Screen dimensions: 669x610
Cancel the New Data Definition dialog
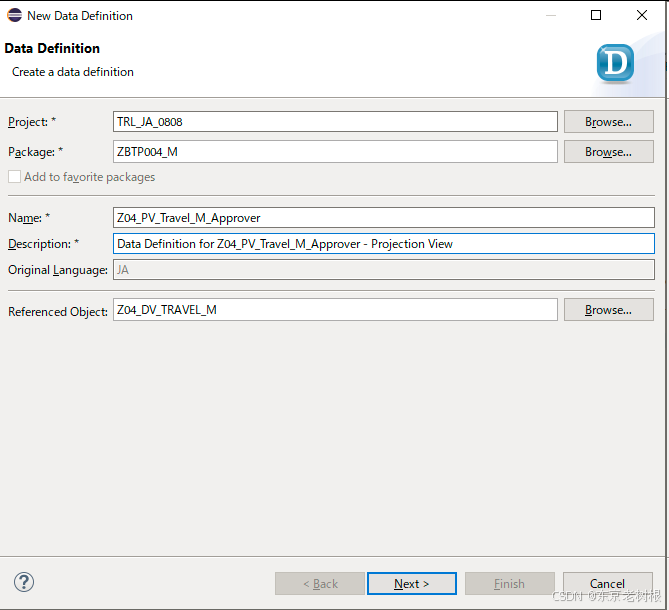(608, 584)
